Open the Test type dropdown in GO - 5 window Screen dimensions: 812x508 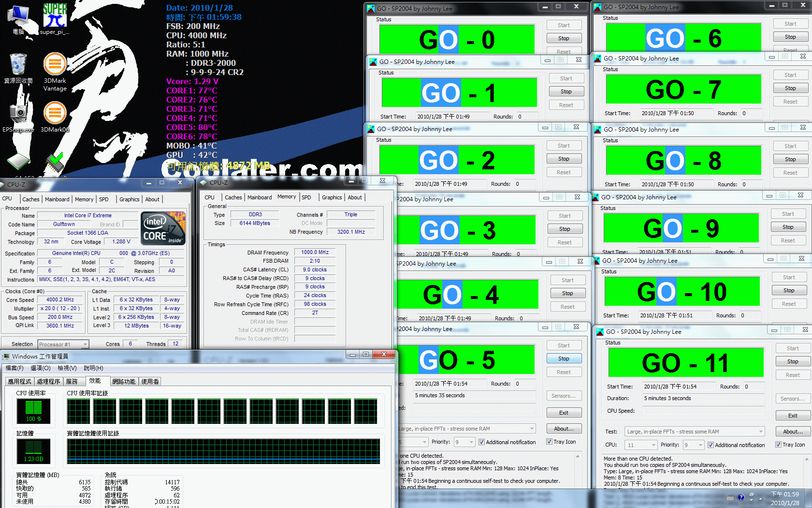(466, 429)
